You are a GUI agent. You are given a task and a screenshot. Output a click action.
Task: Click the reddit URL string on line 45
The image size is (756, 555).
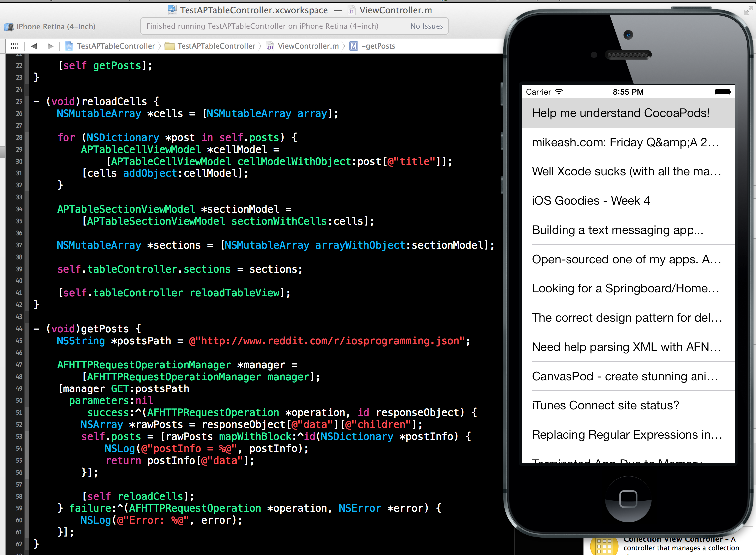click(x=326, y=341)
